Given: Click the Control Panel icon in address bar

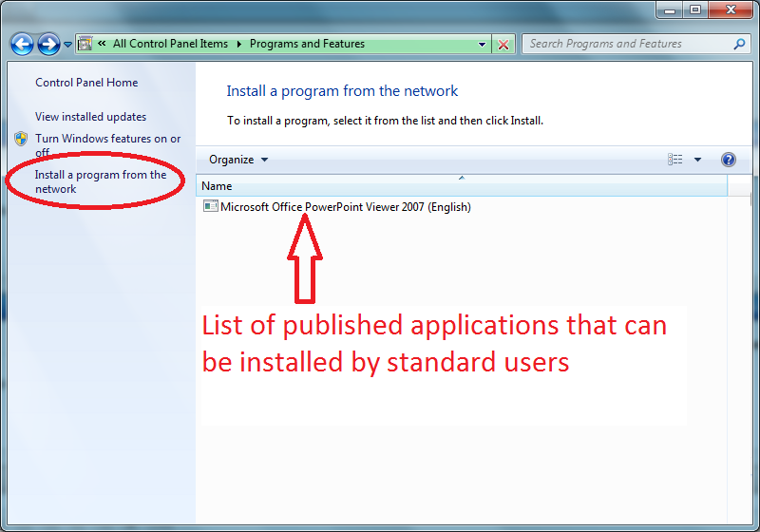Looking at the screenshot, I should (85, 44).
